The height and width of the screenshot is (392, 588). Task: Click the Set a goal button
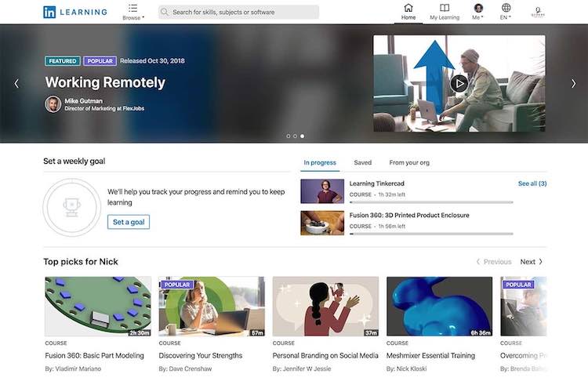point(129,222)
